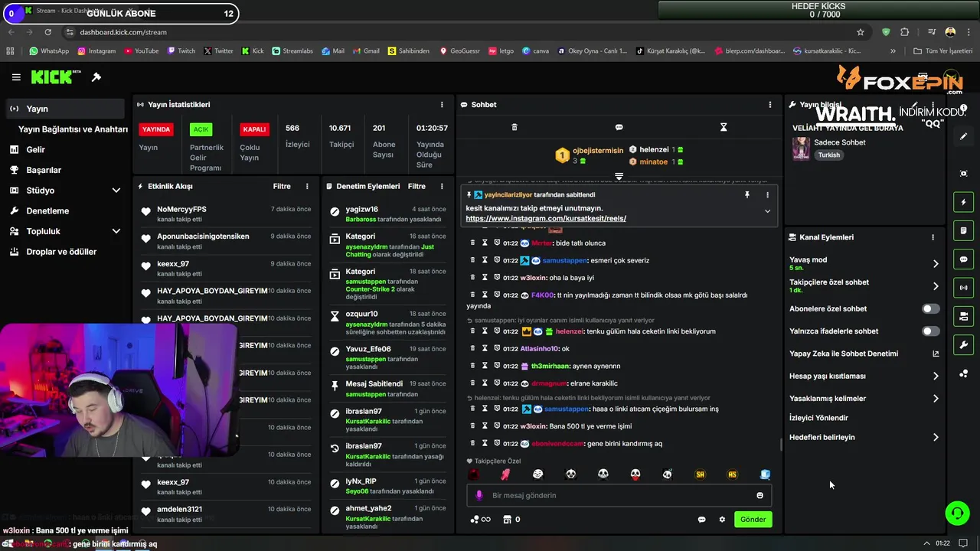Image resolution: width=980 pixels, height=551 pixels.
Task: Click broadcast signal icon in right sidebar
Action: (x=964, y=288)
